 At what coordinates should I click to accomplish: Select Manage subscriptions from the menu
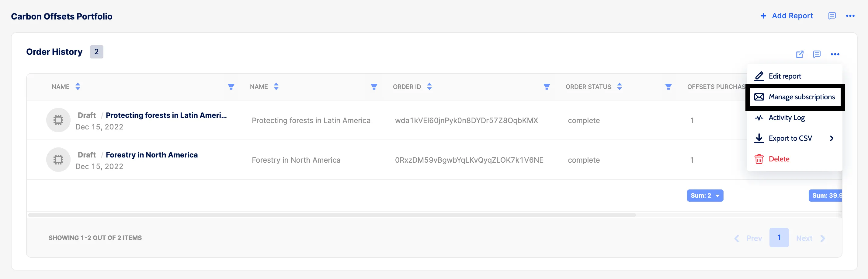801,97
